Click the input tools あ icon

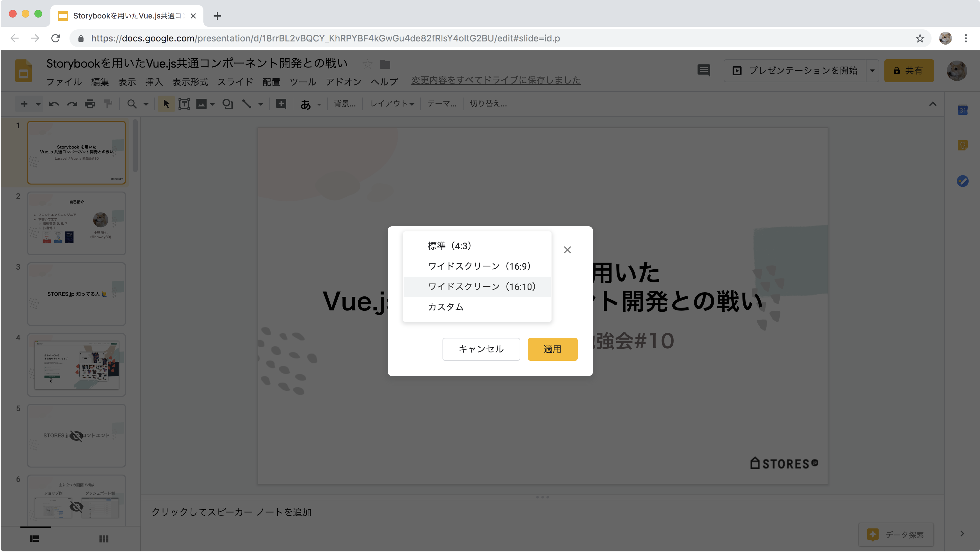pyautogui.click(x=305, y=104)
